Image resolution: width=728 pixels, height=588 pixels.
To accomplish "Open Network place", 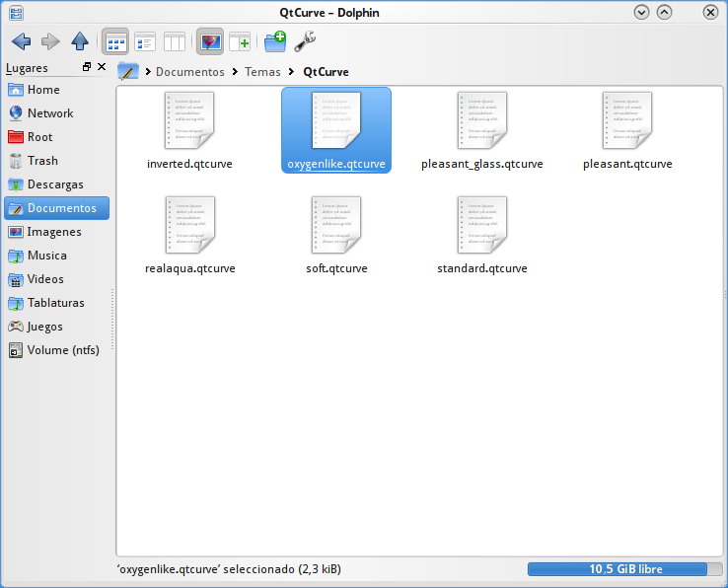I will coord(56,113).
